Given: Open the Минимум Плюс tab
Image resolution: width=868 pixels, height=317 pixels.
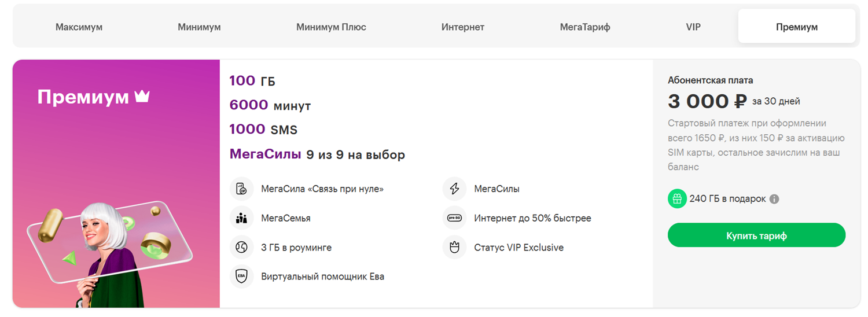Looking at the screenshot, I should click(331, 27).
